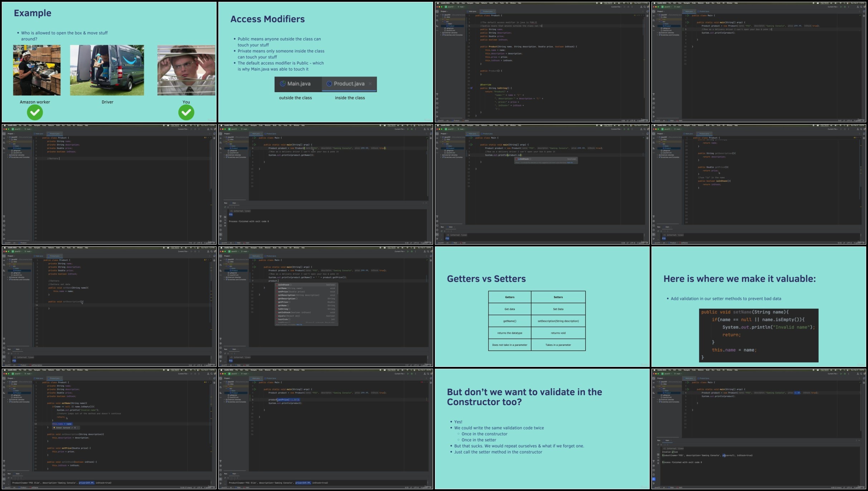868x491 pixels.
Task: Click the green checkmark under 'You'
Action: pos(186,113)
